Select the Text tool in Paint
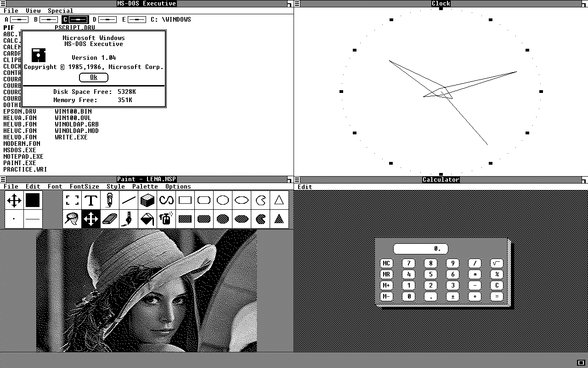Image resolution: width=588 pixels, height=368 pixels. 91,200
